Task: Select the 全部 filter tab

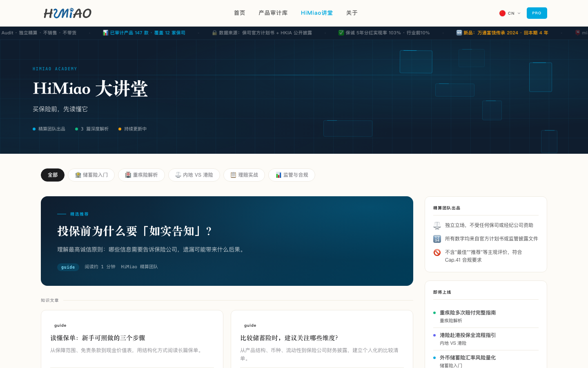Action: click(x=53, y=175)
